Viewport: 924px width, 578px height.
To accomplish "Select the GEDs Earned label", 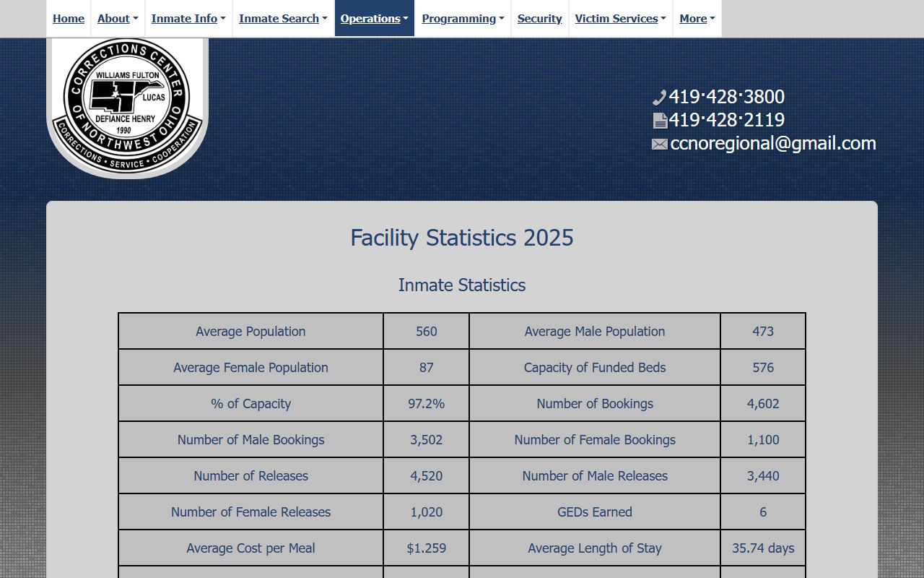I will click(595, 512).
